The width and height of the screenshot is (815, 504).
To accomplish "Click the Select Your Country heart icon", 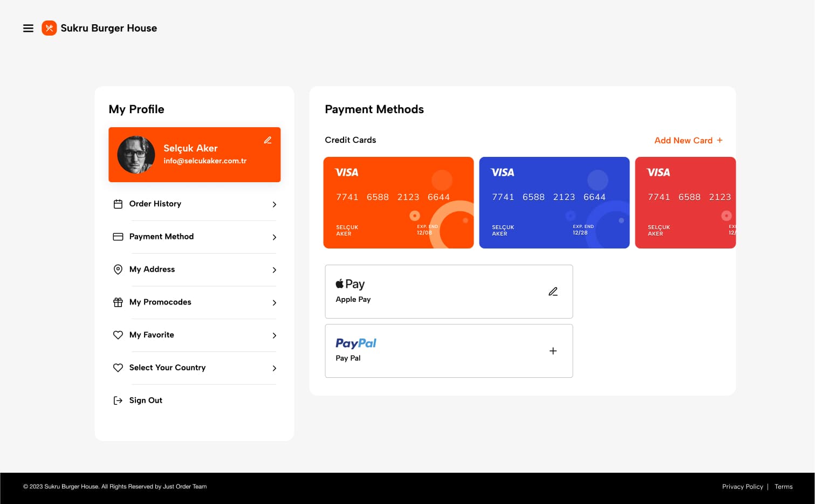I will 118,368.
